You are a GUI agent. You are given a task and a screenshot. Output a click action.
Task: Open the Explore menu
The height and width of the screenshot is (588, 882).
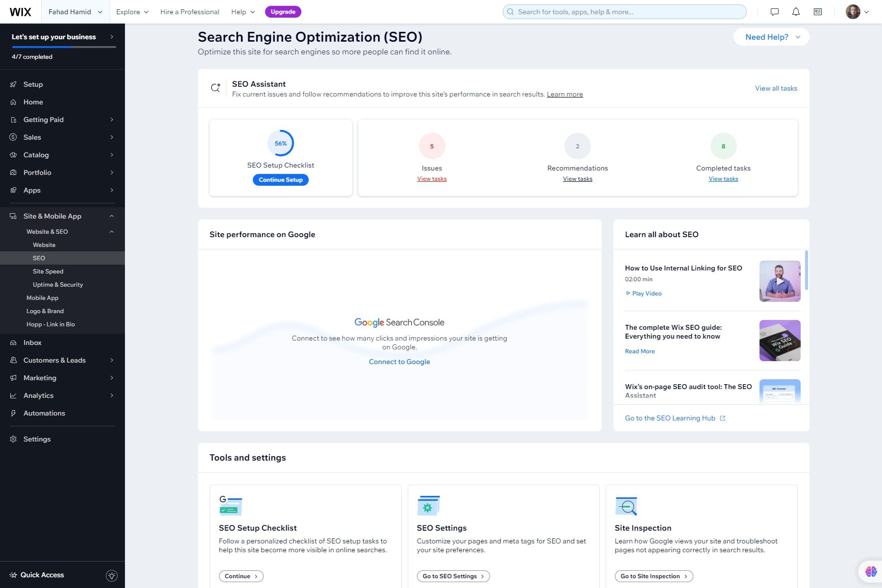[131, 12]
